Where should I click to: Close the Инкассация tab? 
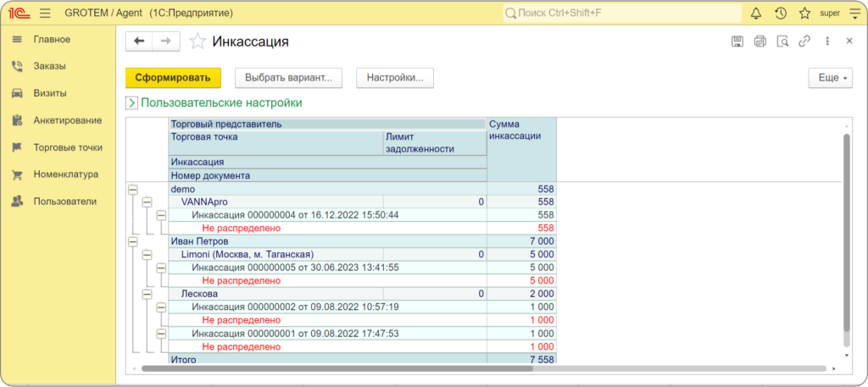click(849, 41)
